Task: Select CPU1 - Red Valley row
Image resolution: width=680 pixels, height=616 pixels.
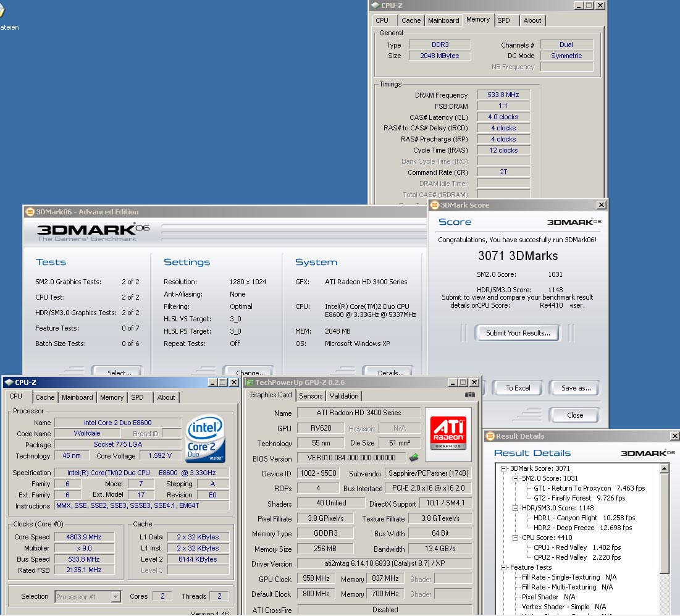Action: click(x=577, y=547)
